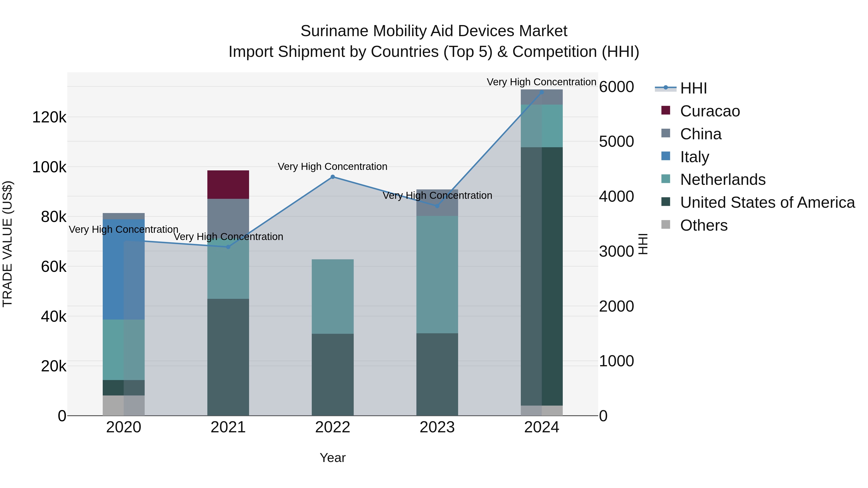Click Very High Concentration label above 2024

click(542, 82)
